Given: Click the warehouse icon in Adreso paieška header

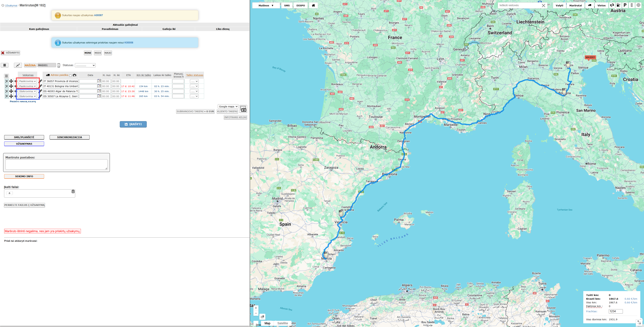Looking at the screenshot, I should coord(74,75).
